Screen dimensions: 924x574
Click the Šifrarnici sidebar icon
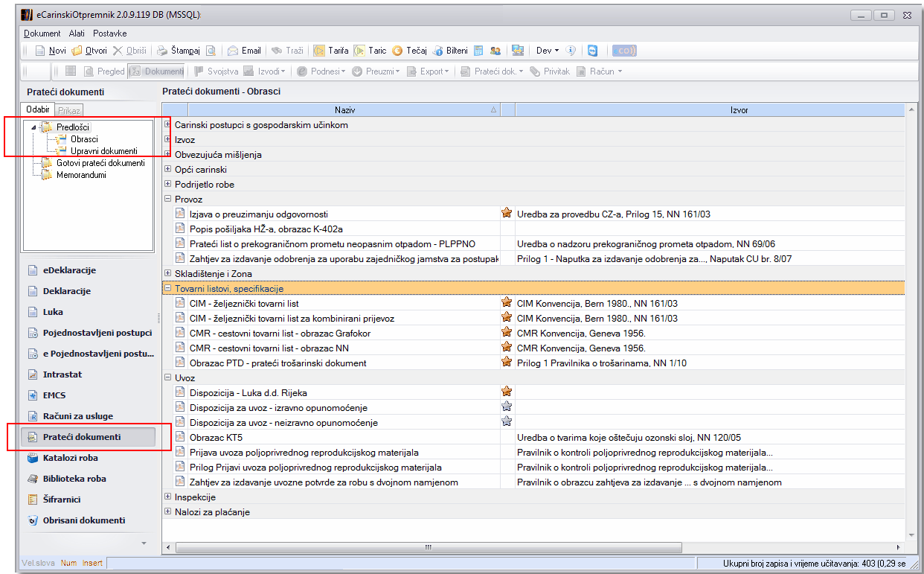point(32,500)
